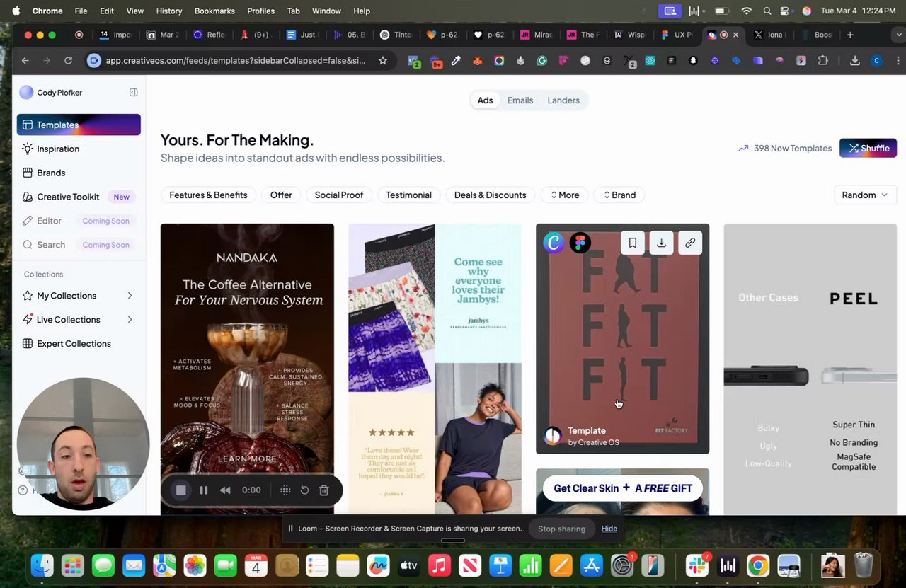This screenshot has height=588, width=906.
Task: Open Chrome extensions puzzle icon
Action: [x=822, y=61]
